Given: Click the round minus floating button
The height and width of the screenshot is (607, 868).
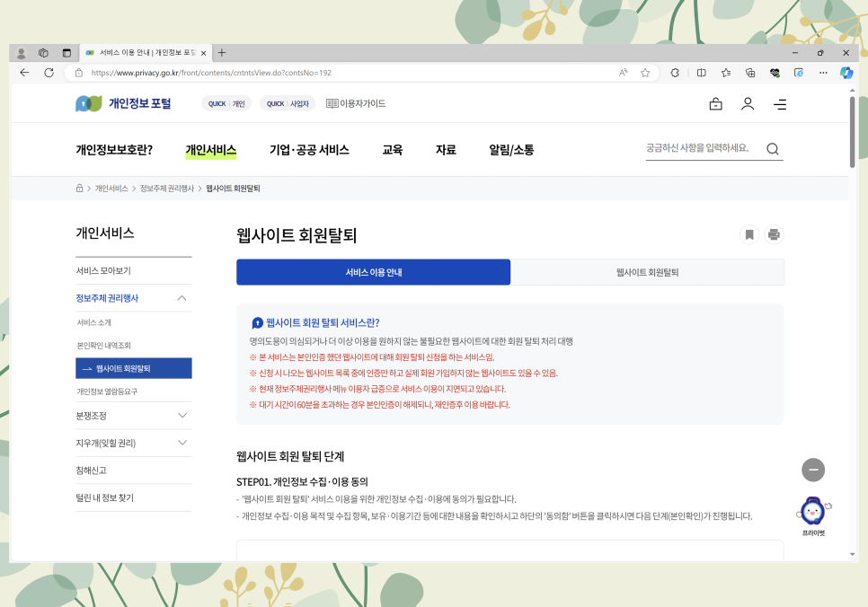Looking at the screenshot, I should click(813, 470).
